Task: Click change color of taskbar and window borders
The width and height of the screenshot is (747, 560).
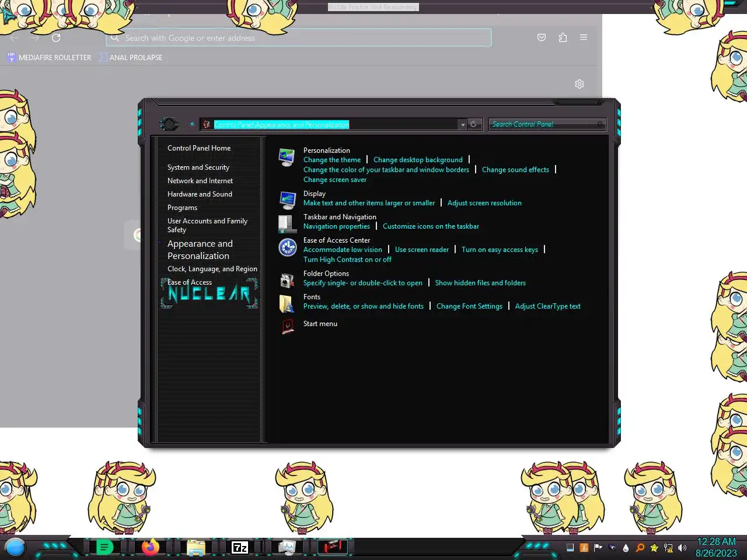Action: pyautogui.click(x=386, y=170)
